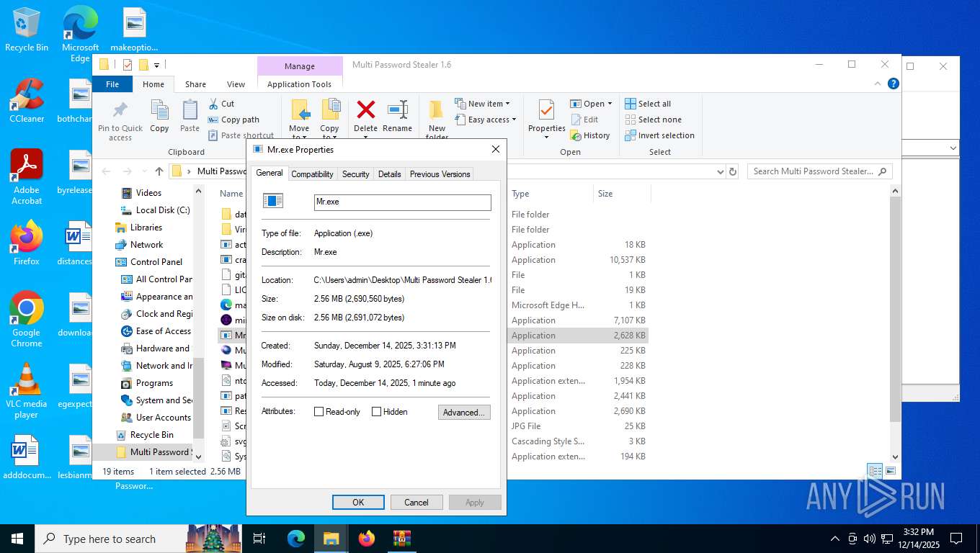Open Quick Access Toolbar customize dropdown

(156, 65)
